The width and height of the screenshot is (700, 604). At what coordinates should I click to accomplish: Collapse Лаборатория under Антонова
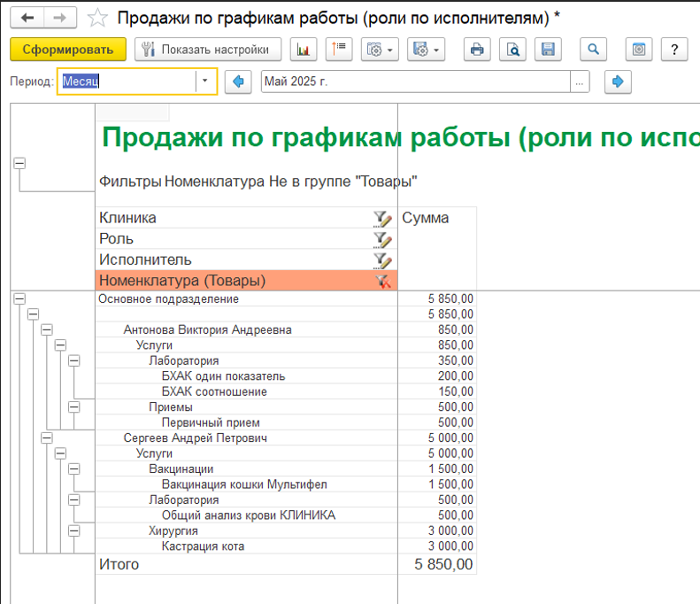pyautogui.click(x=74, y=361)
